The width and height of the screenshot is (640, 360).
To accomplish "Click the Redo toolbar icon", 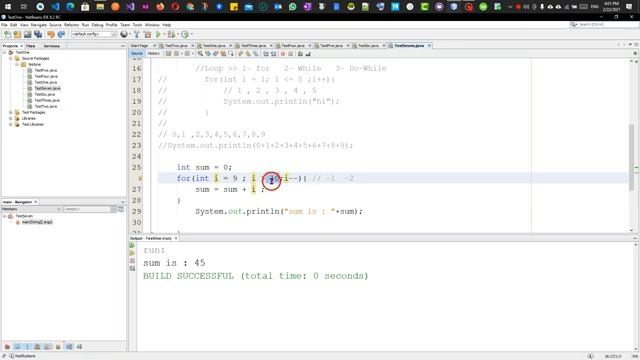I will (x=61, y=35).
